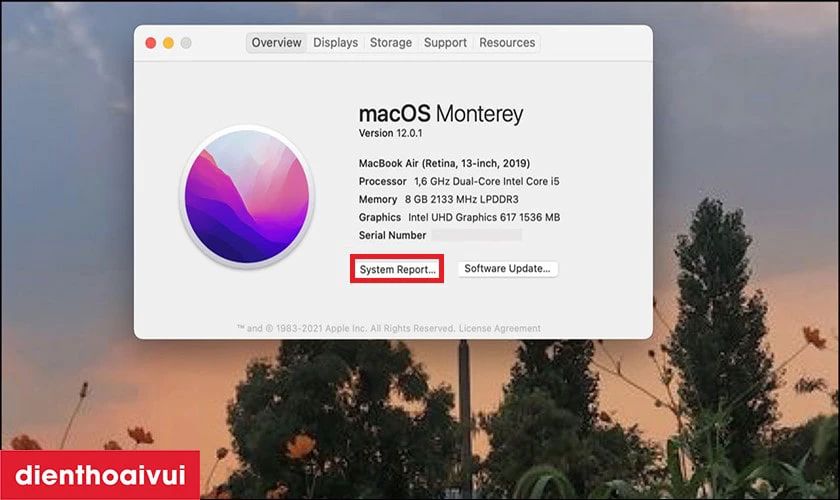Click 8 GB 2133 MHz LPDDR3 value
The width and height of the screenshot is (840, 500).
point(462,199)
